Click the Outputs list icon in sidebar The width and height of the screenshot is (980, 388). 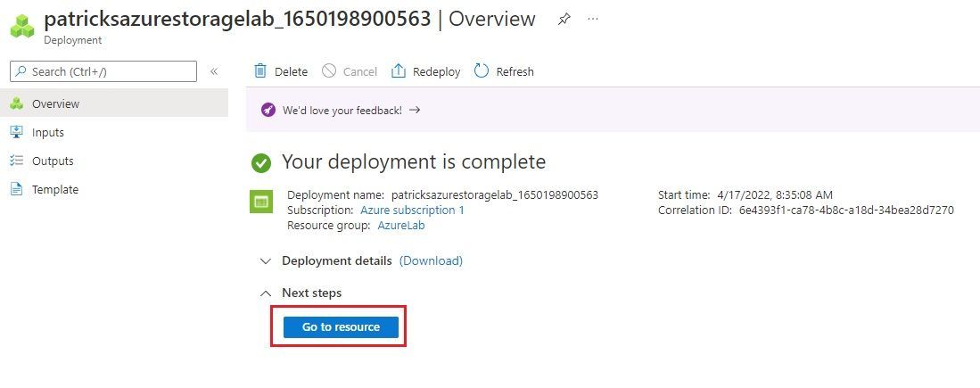pyautogui.click(x=16, y=161)
